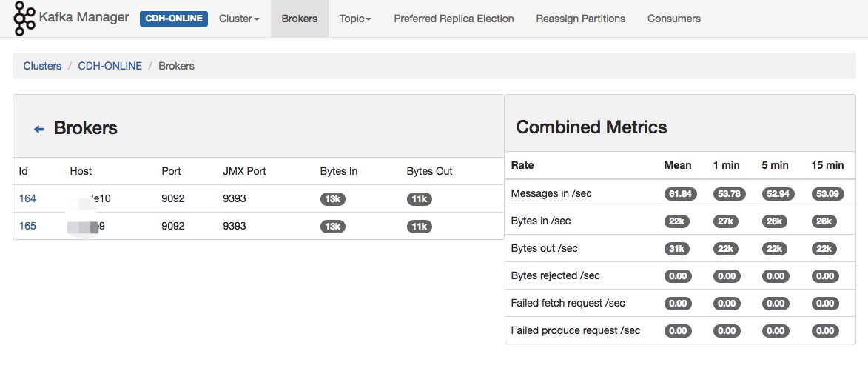Expand the Cluster dropdown menu

click(x=239, y=19)
